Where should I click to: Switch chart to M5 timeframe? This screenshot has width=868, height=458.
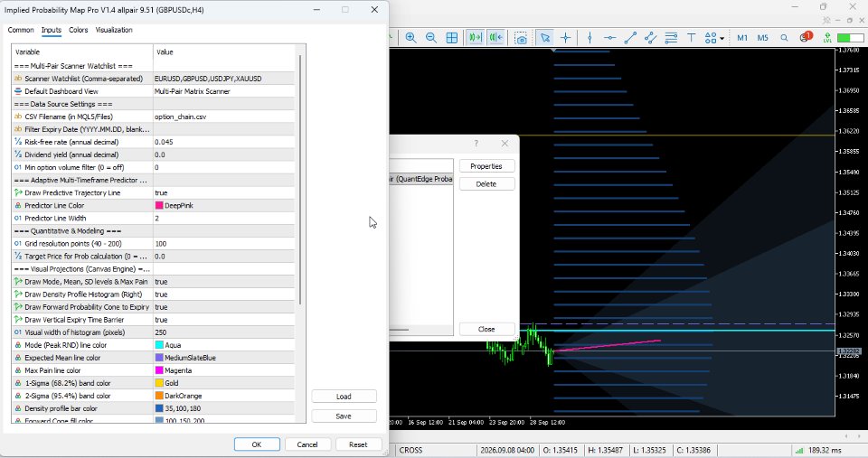[763, 38]
